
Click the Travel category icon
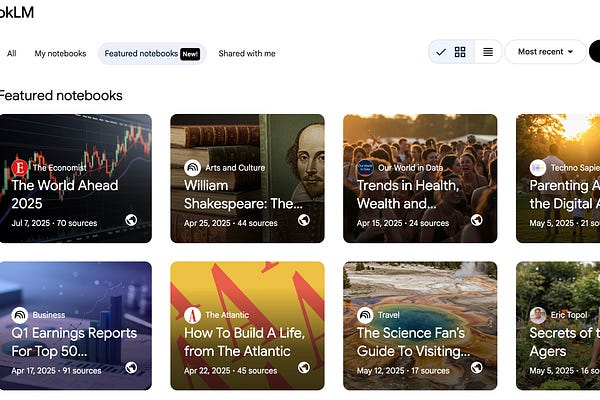coord(365,315)
